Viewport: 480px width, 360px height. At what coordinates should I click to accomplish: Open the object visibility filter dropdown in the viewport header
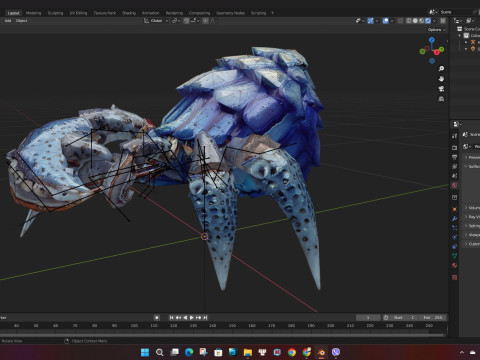(360, 21)
